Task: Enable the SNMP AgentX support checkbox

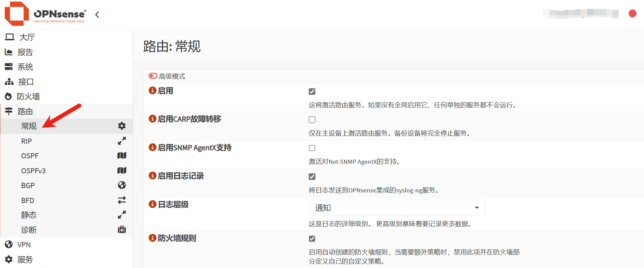Action: tap(312, 148)
